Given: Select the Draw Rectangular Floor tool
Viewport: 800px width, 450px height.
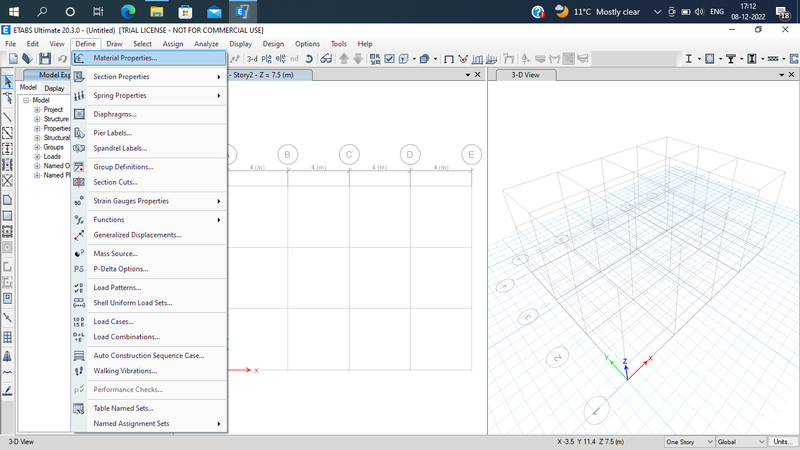Looking at the screenshot, I should click(x=8, y=216).
